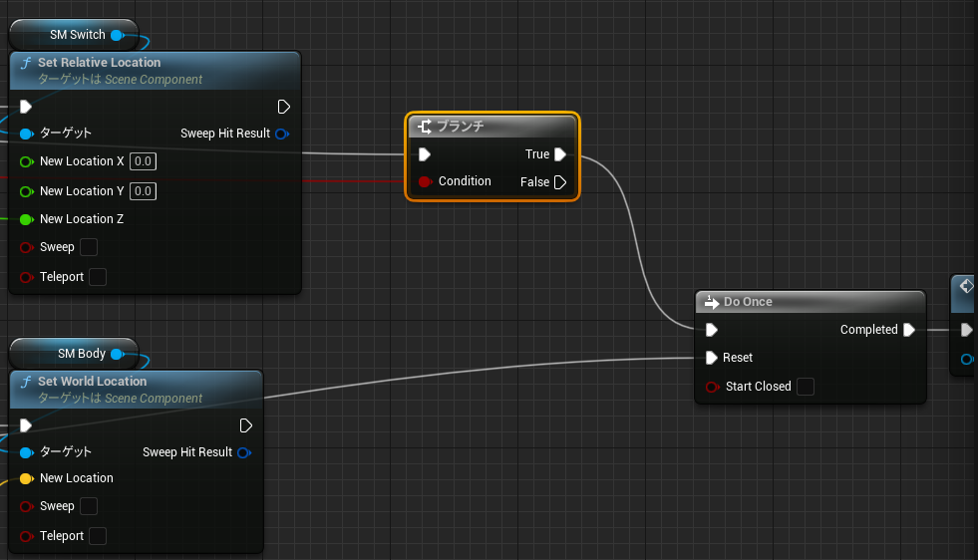This screenshot has width=978, height=560.
Task: Click New Location Z pin
Action: [x=26, y=219]
